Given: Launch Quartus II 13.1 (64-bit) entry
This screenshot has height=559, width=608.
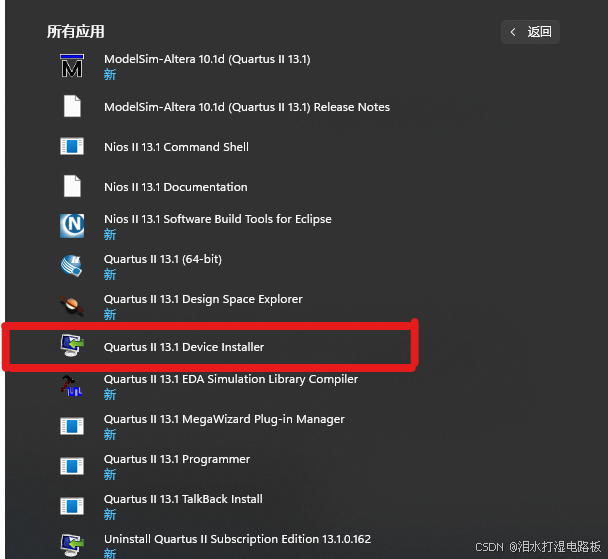Looking at the screenshot, I should 163,259.
